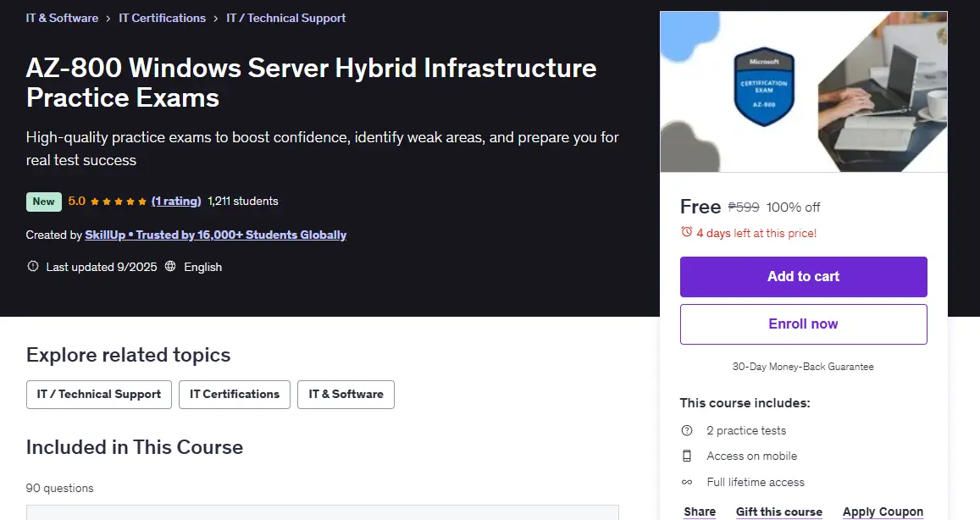
Task: Open the SkillUp instructor profile link
Action: click(216, 235)
